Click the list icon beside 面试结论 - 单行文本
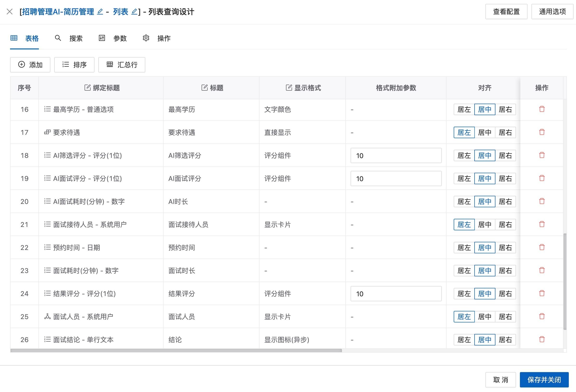This screenshot has height=392, width=576. (x=47, y=339)
